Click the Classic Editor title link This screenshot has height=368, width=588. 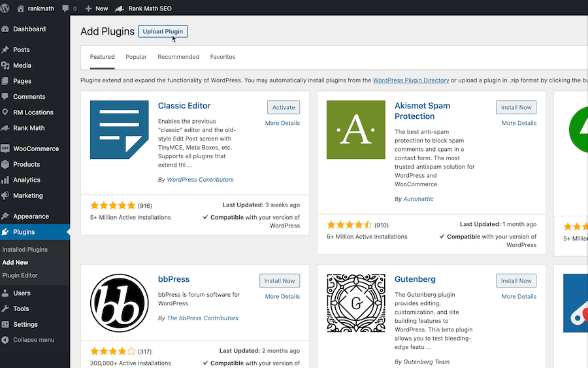pos(184,106)
